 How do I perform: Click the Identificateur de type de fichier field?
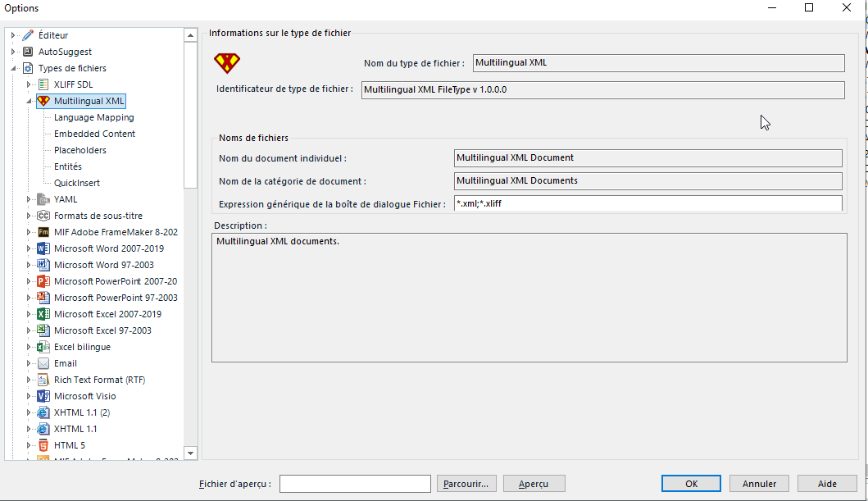tap(602, 89)
